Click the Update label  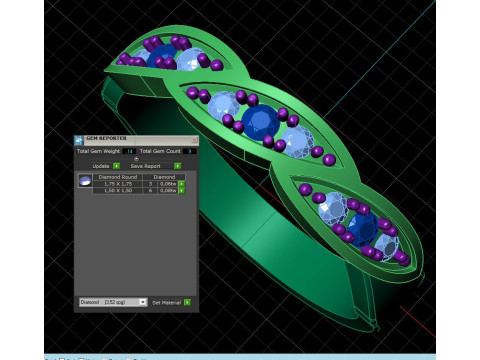[x=101, y=166]
